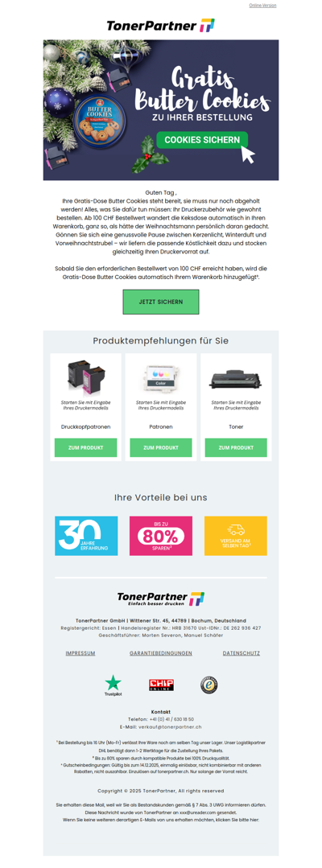Open the Datenschutz link

241,653
